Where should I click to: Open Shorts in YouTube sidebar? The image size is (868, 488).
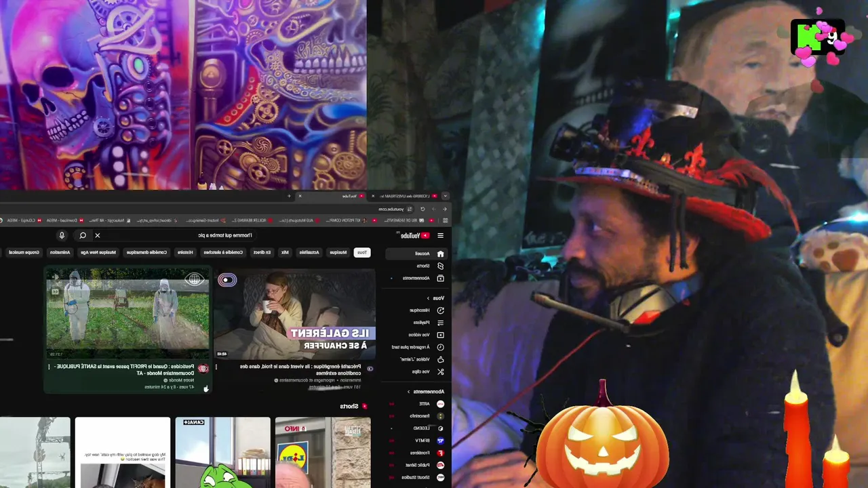tap(416, 266)
